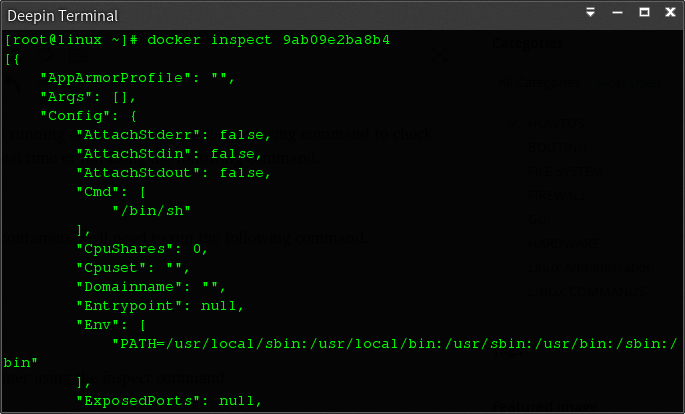Screen dimensions: 685x414
Task: Click the "Entrypoint" null line
Action: coord(160,305)
